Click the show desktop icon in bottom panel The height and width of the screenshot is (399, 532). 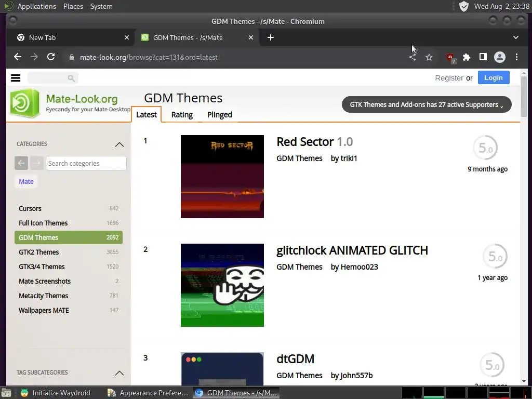tap(6, 393)
